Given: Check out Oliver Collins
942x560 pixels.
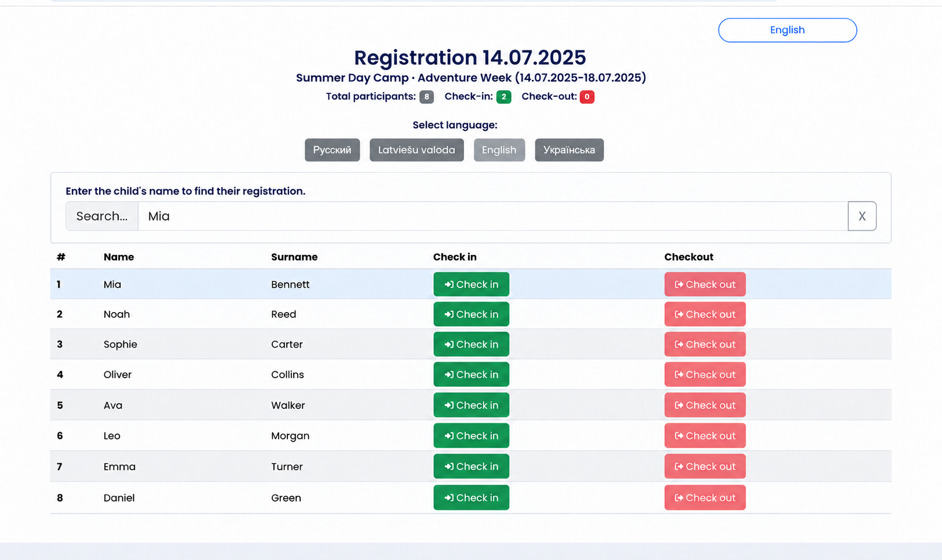Looking at the screenshot, I should 705,375.
